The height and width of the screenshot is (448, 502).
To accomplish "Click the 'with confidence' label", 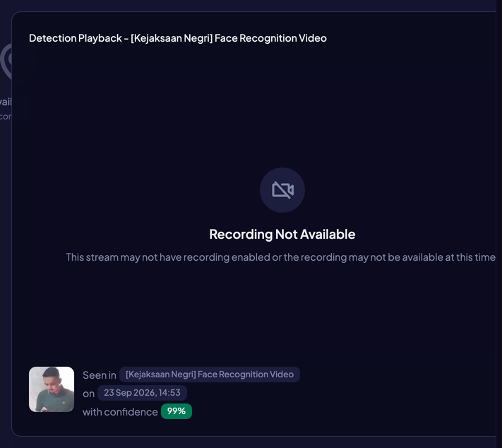I will tap(120, 412).
